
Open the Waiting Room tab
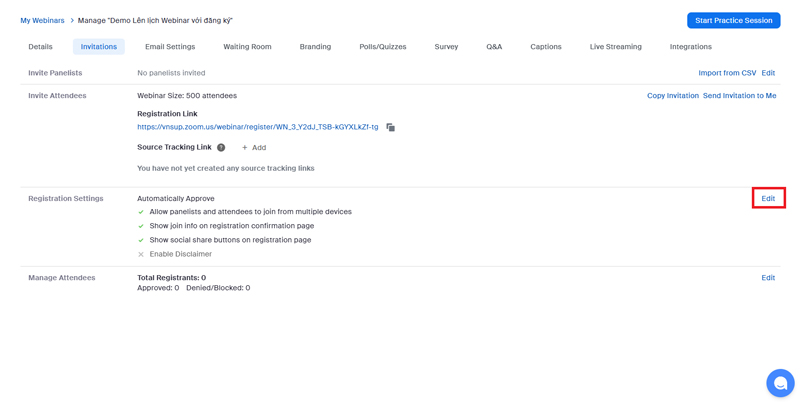click(x=247, y=46)
